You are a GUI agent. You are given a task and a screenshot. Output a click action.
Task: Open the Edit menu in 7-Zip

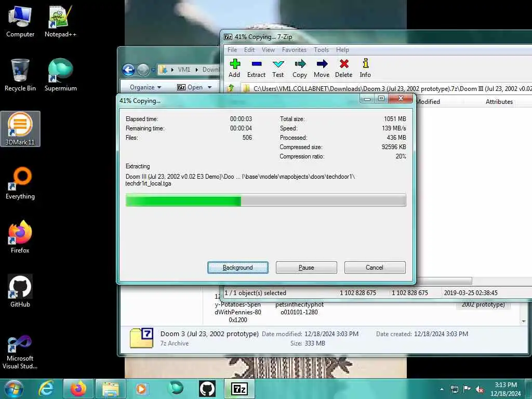coord(249,50)
